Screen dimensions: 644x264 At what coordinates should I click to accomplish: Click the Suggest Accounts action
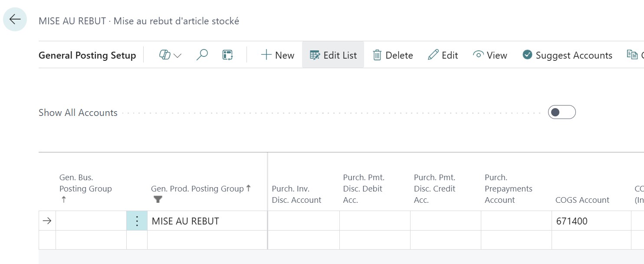[567, 55]
